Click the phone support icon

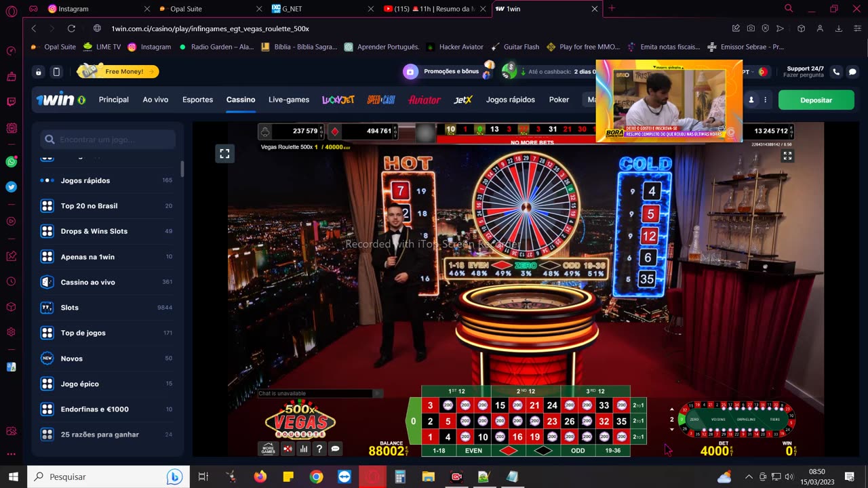(x=836, y=71)
